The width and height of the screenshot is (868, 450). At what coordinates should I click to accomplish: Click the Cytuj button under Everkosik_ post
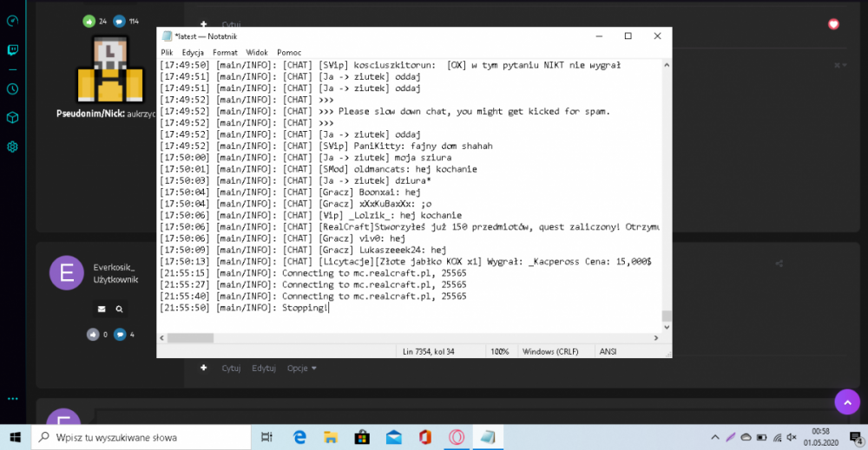pos(231,368)
